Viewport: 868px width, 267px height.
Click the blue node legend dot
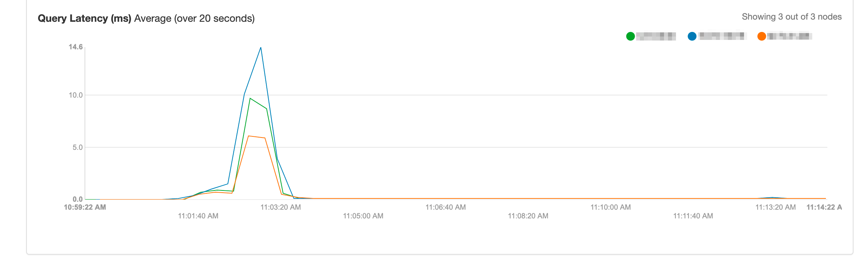click(x=692, y=36)
